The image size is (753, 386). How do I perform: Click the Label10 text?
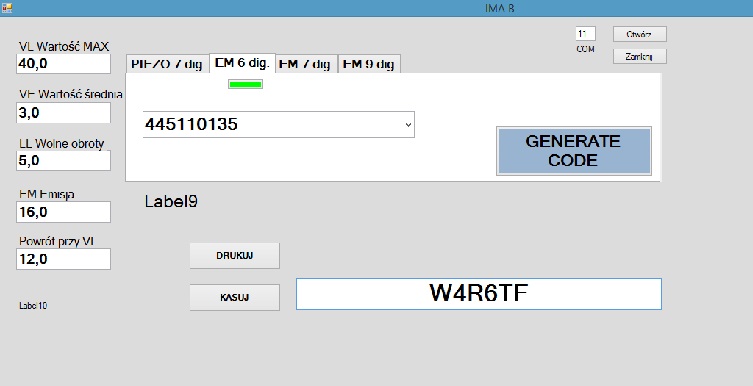(x=33, y=305)
